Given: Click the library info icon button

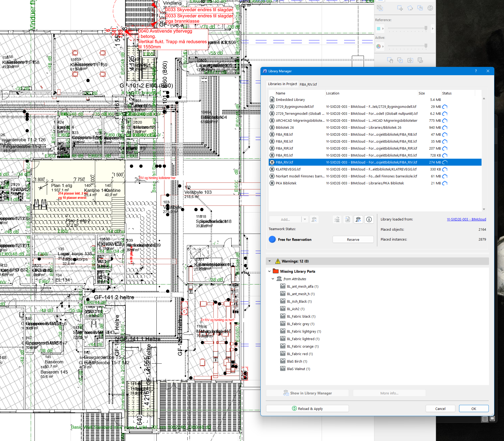Looking at the screenshot, I should pyautogui.click(x=369, y=219).
